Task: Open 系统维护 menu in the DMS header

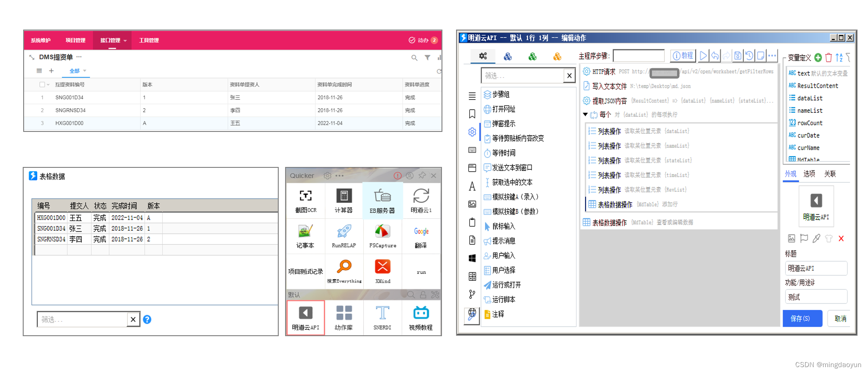Action: [40, 40]
